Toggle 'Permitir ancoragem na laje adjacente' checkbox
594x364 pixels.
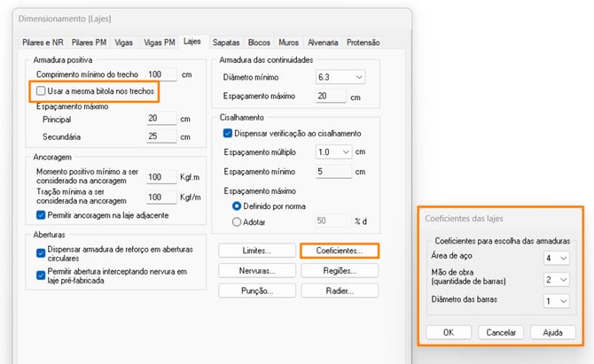click(41, 215)
